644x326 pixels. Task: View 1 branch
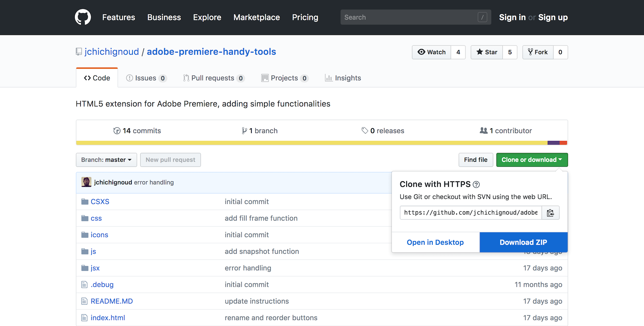260,131
